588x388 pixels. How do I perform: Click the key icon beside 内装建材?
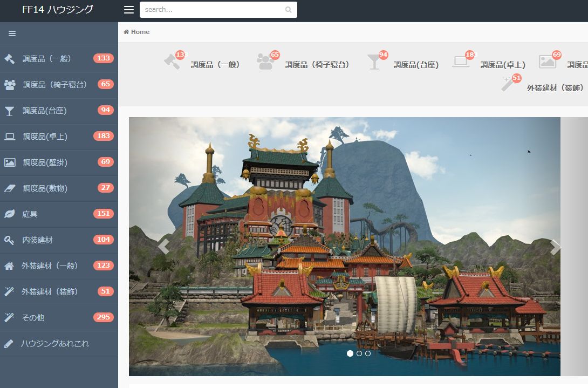pyautogui.click(x=9, y=240)
